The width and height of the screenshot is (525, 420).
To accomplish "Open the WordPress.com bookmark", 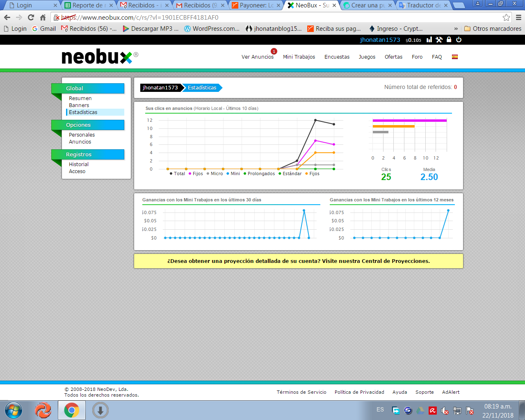I will click(212, 29).
